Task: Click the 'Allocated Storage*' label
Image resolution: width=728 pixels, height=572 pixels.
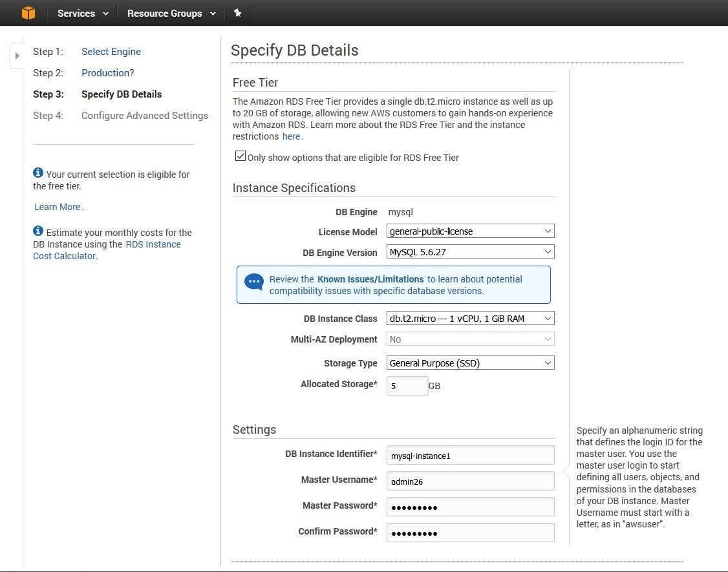Action: (x=339, y=384)
